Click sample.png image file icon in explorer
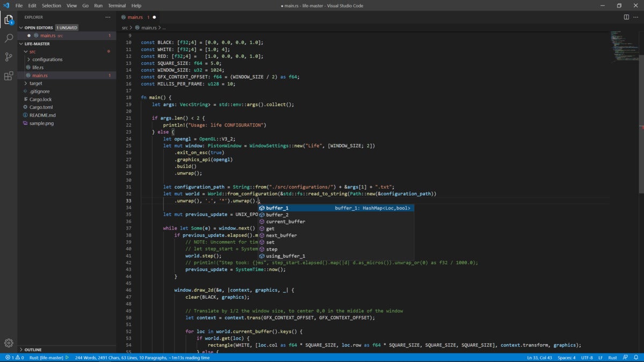 click(x=25, y=123)
